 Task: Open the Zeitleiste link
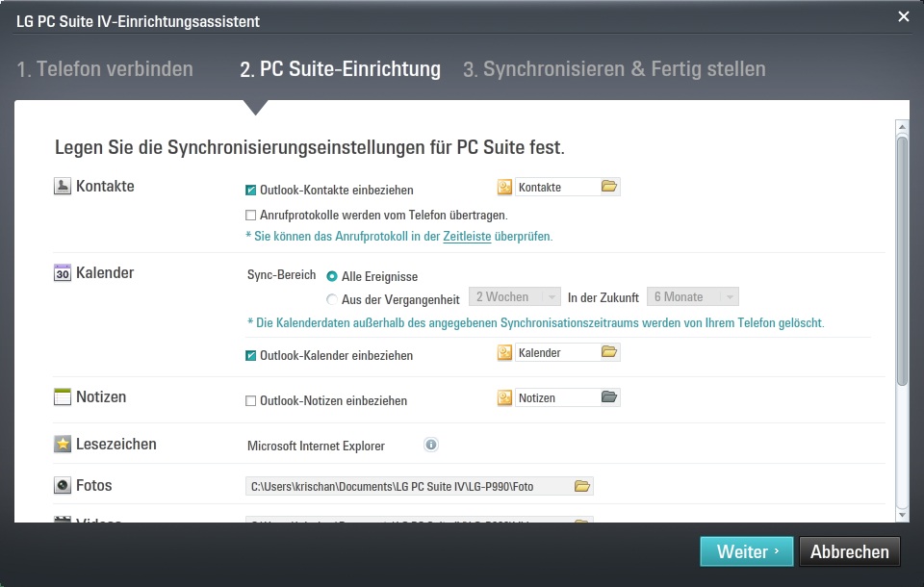click(467, 236)
